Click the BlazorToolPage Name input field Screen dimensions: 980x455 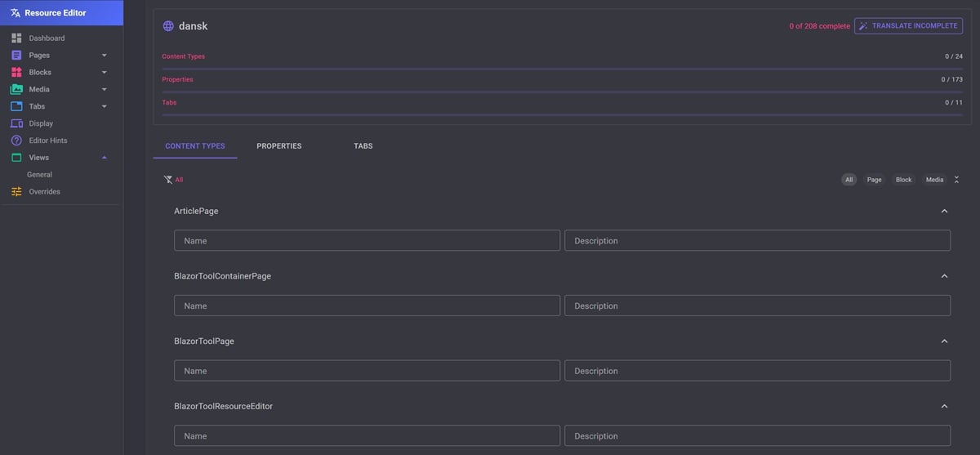tap(367, 371)
